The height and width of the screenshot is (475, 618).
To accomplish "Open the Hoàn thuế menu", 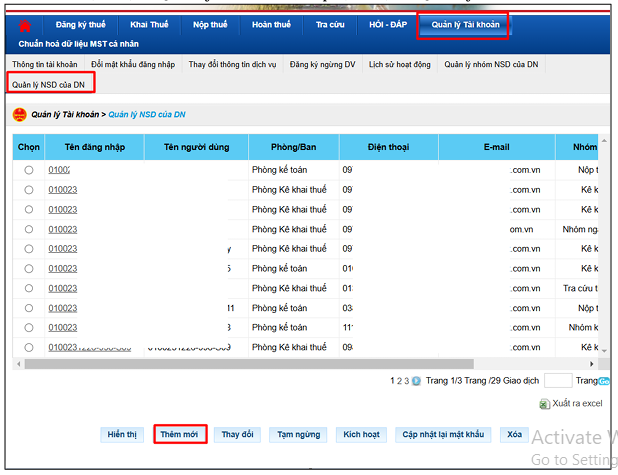I will point(271,24).
